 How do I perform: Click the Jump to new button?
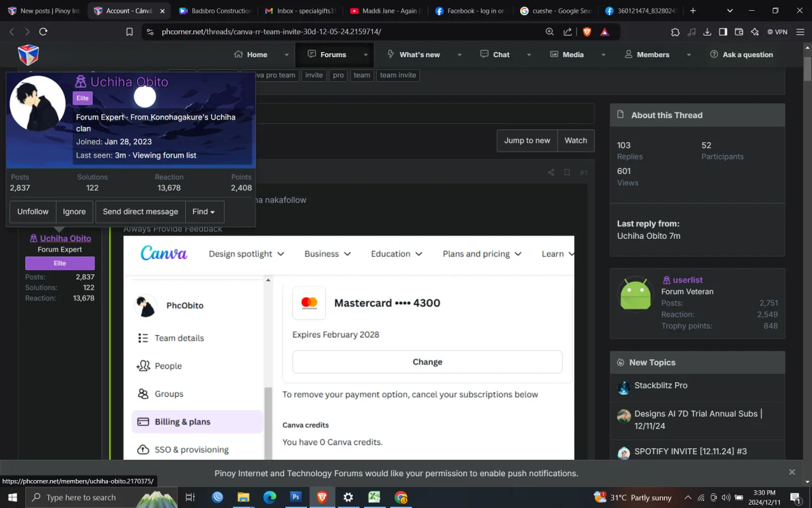point(527,140)
